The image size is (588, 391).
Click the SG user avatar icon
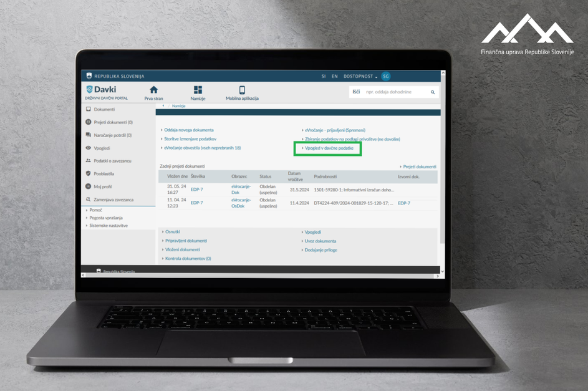click(386, 76)
